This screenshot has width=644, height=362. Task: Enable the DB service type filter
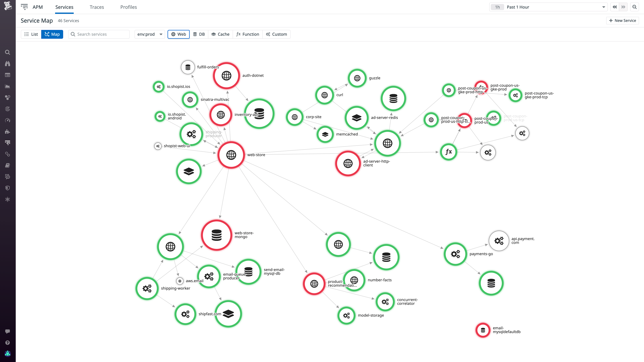[199, 34]
